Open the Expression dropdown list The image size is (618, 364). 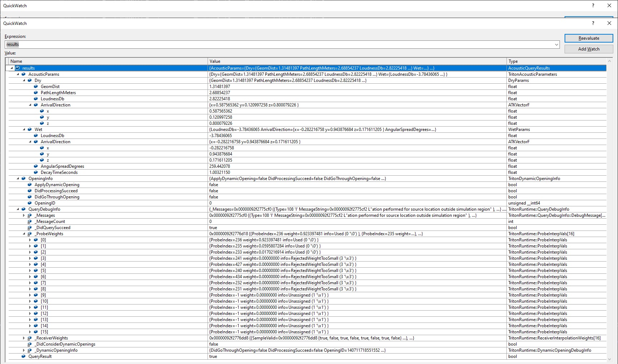point(556,44)
